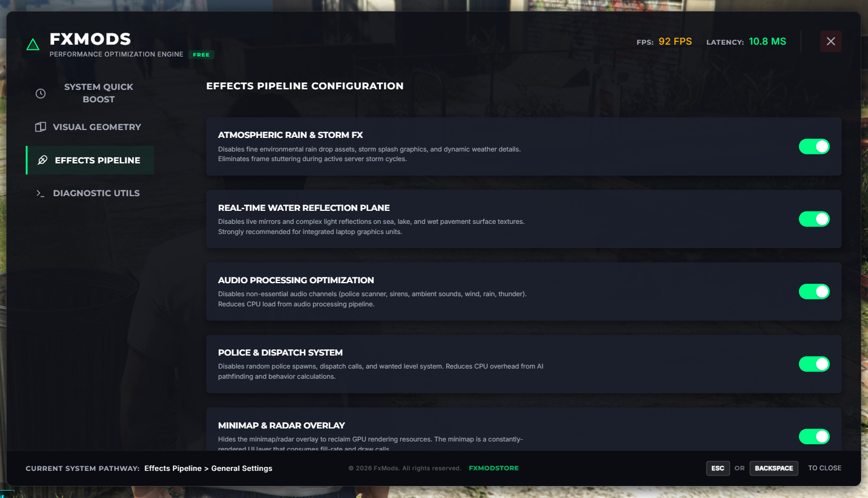Screen dimensions: 868x498
Task: Click the FxMods green triangle logo
Action: pos(33,45)
